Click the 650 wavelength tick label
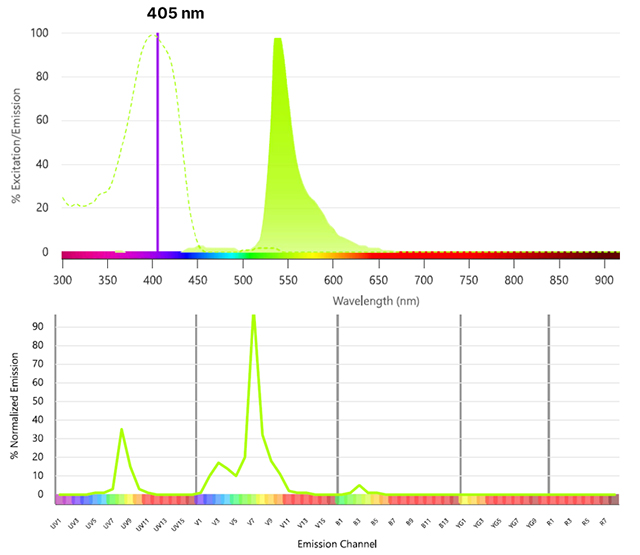 pos(378,280)
